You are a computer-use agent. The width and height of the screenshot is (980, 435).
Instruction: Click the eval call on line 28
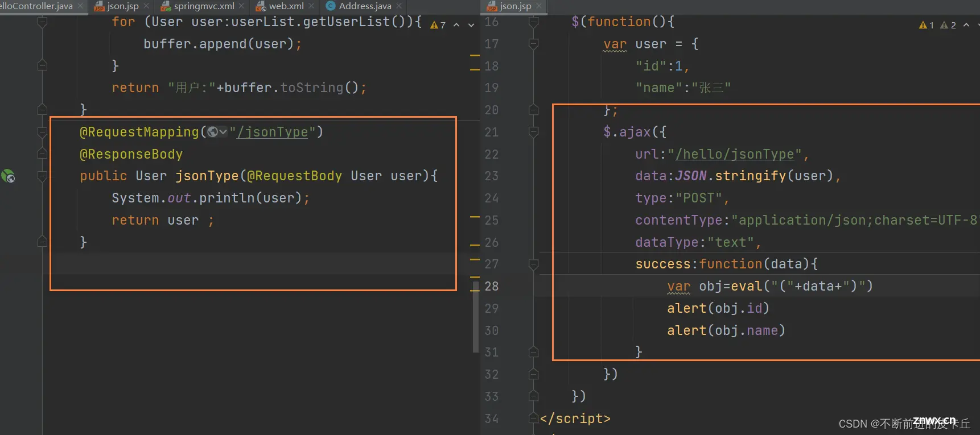802,286
